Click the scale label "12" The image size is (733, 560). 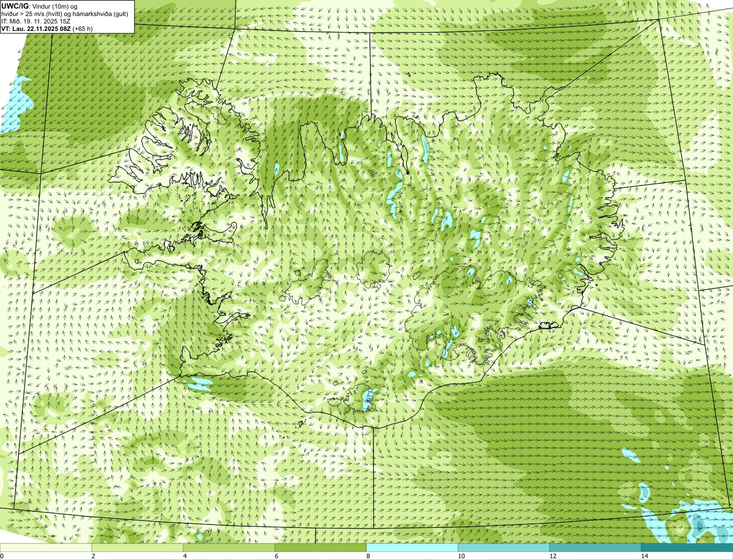click(553, 556)
